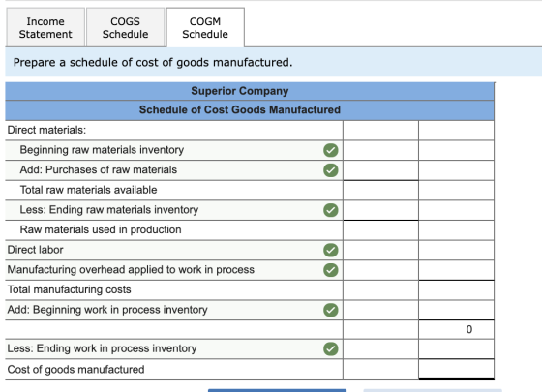Screen dimensions: 542x392
Task: Select Cost of goods manufactured amount cell
Action: click(456, 369)
